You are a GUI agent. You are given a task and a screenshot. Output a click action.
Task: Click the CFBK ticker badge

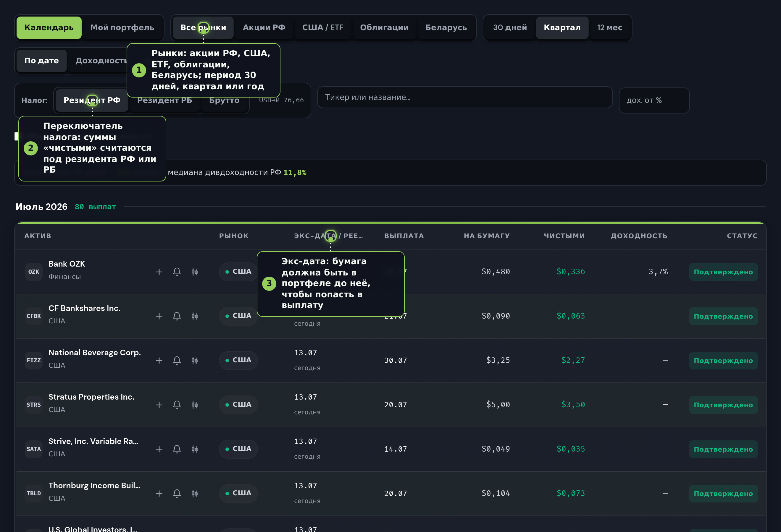pos(34,316)
